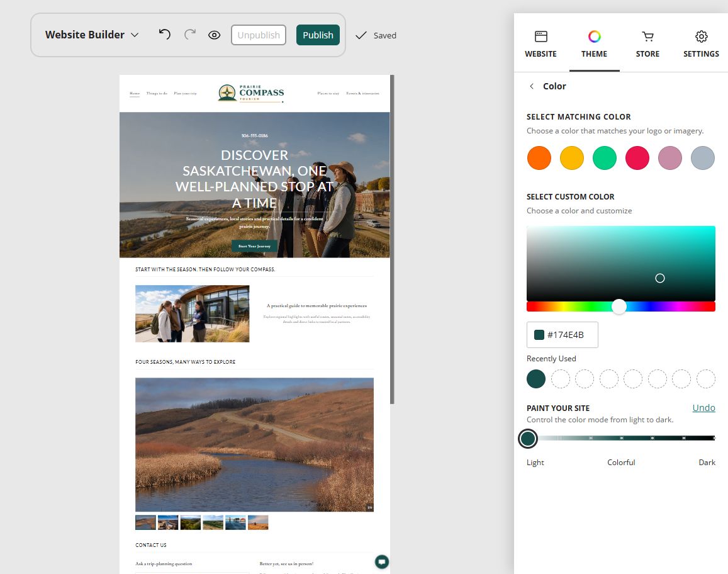Viewport: 728px width, 574px height.
Task: Select the green matching color
Action: coord(605,158)
